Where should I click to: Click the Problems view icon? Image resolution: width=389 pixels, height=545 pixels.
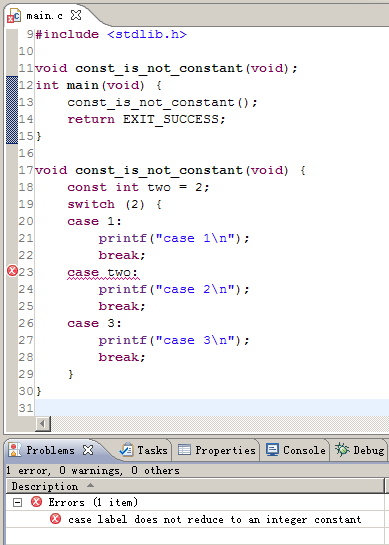pyautogui.click(x=15, y=450)
